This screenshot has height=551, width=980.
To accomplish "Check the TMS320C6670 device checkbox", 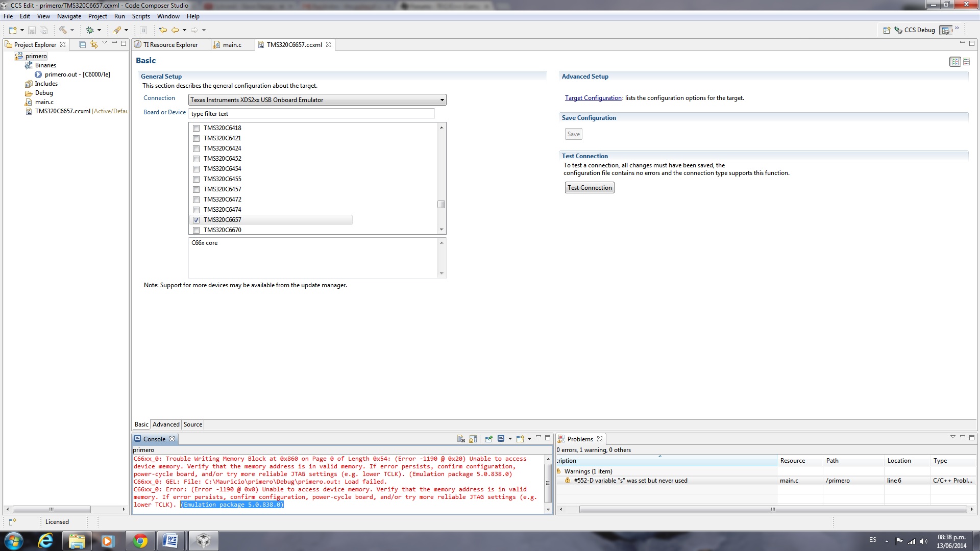I will [x=197, y=230].
